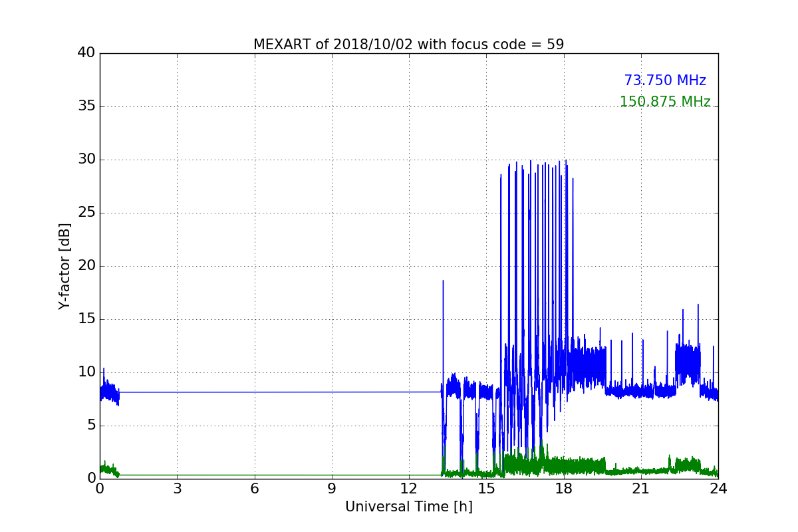Click x-axis tick label 9
The width and height of the screenshot is (798, 532).
click(x=332, y=489)
